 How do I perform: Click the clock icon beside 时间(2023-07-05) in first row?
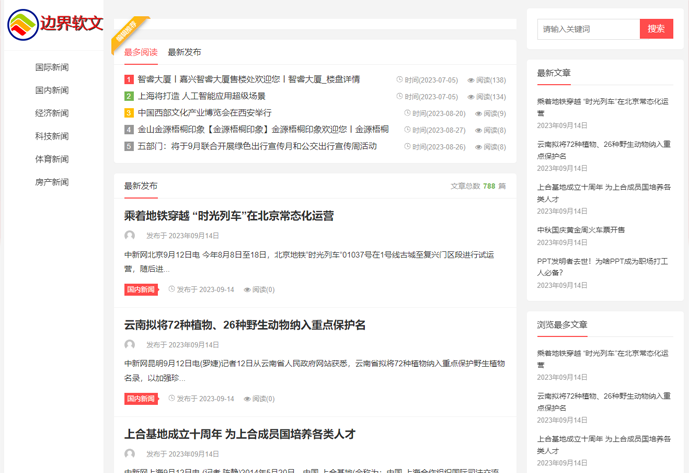tap(400, 80)
